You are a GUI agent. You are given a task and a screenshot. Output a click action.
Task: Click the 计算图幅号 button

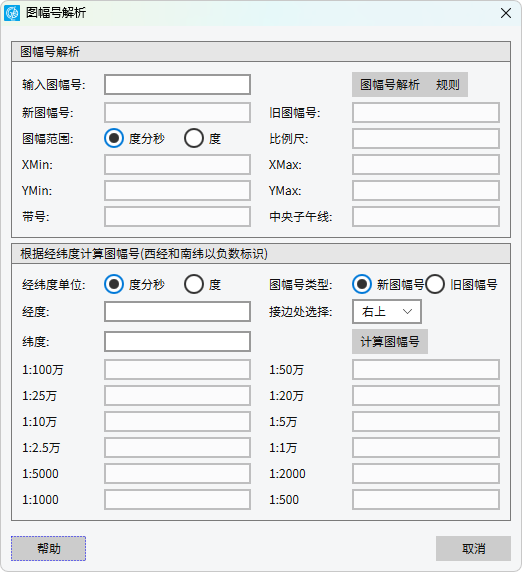390,341
